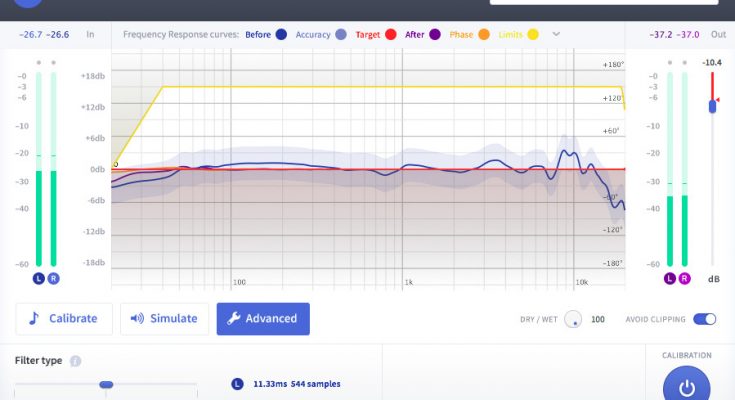Show the Phase curve on graph
The width and height of the screenshot is (735, 400).
pos(483,34)
